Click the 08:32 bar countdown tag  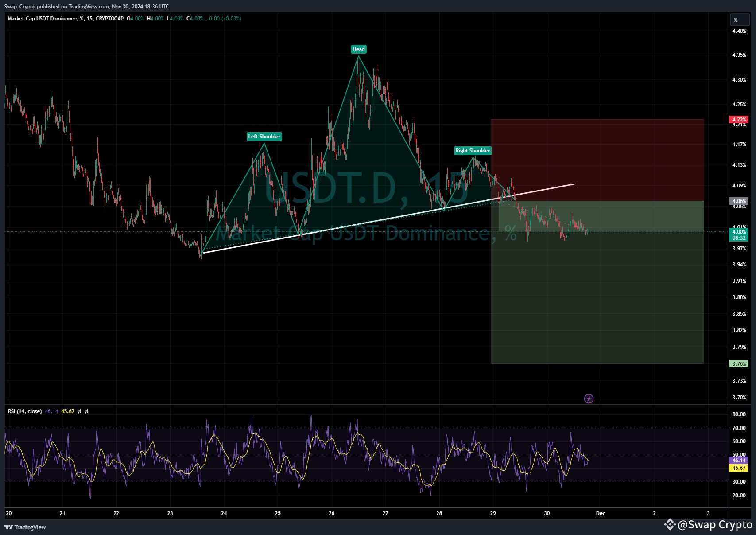point(739,238)
